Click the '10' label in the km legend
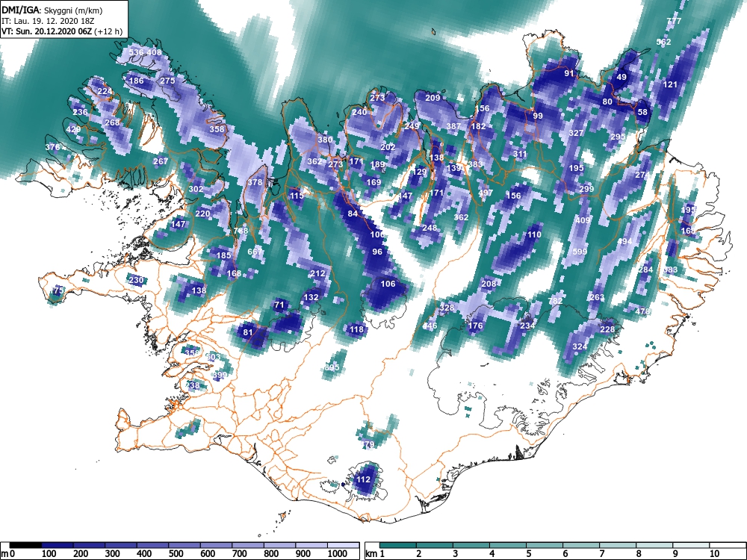 [714, 554]
